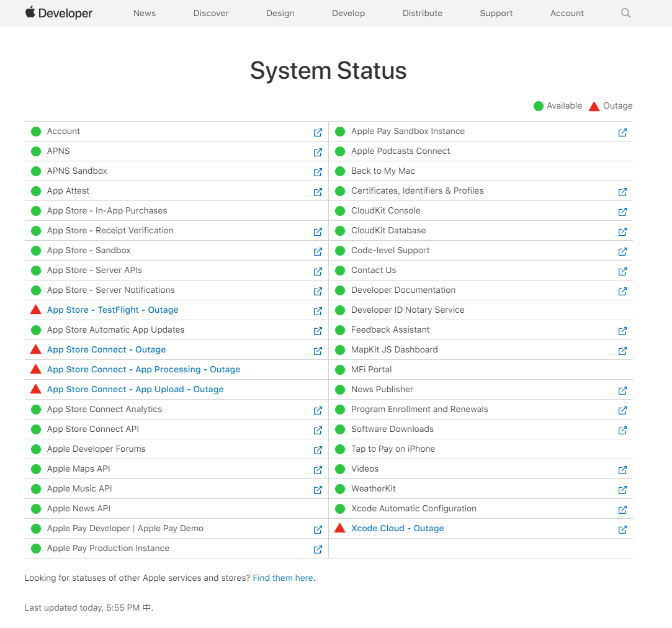
Task: Click the Apple Developer logo
Action: pyautogui.click(x=58, y=12)
